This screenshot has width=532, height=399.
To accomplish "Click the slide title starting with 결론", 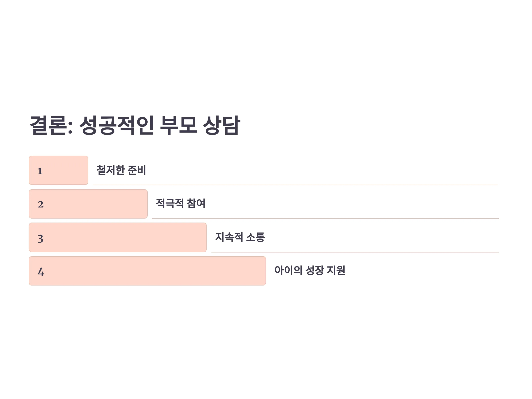I will pos(135,125).
